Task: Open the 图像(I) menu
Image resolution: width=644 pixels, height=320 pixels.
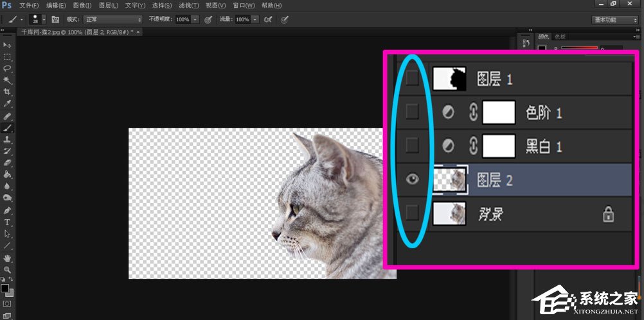Action: point(82,5)
